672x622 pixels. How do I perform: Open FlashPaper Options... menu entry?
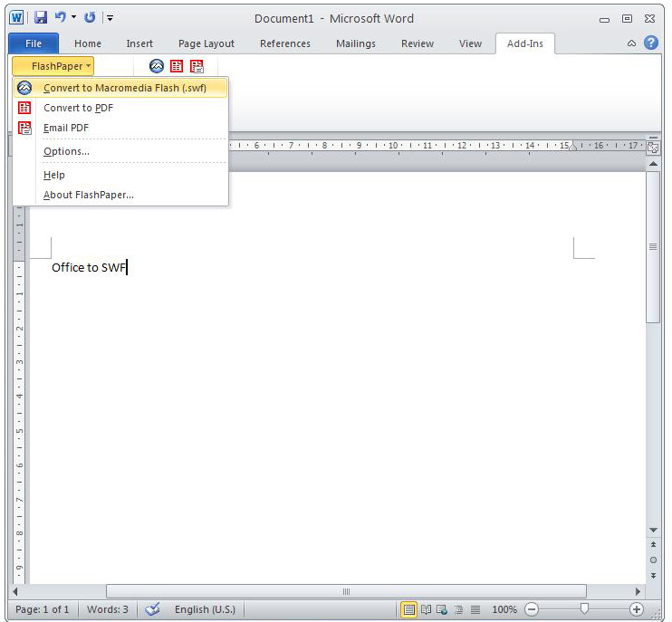pyautogui.click(x=120, y=151)
